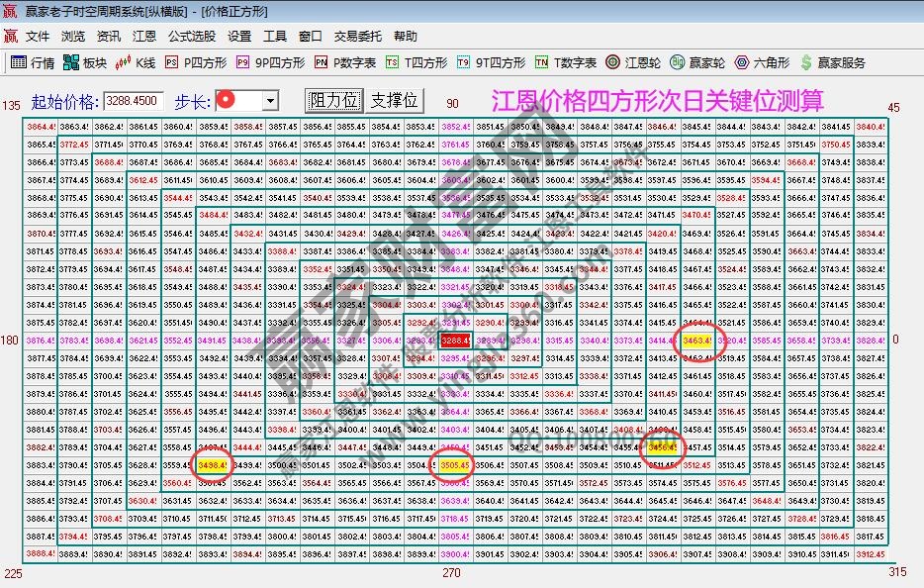Open the 江恩 menu
This screenshot has height=588, width=924.
pos(144,36)
